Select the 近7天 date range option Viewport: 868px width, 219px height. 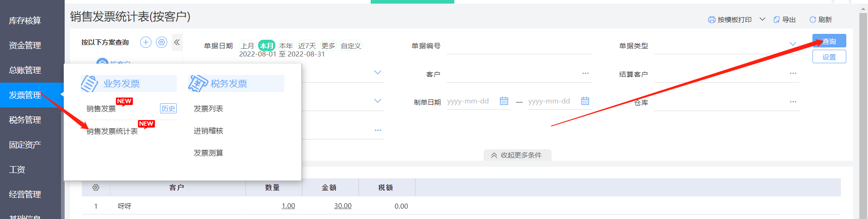tap(307, 46)
